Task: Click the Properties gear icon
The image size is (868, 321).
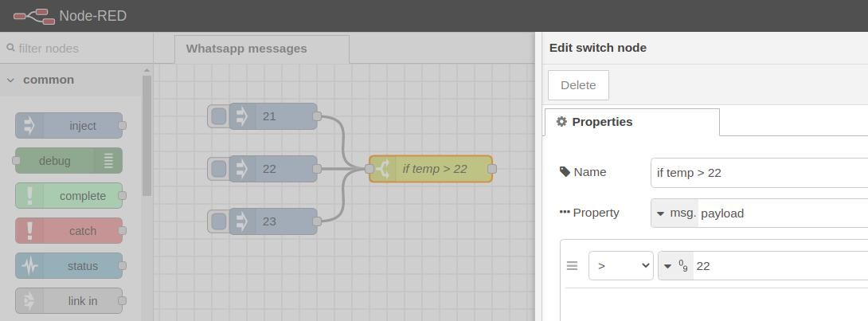Action: pyautogui.click(x=561, y=122)
